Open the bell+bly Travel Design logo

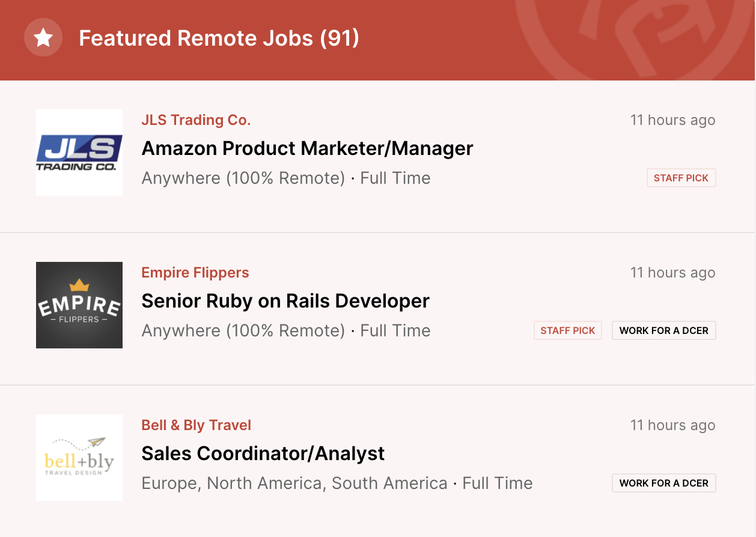(x=79, y=458)
